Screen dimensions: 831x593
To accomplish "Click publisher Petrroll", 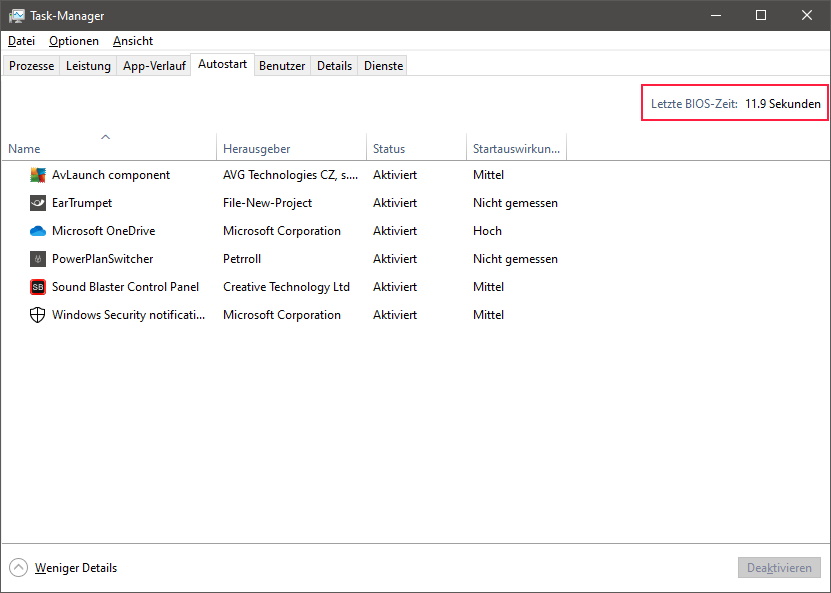I will pos(242,259).
